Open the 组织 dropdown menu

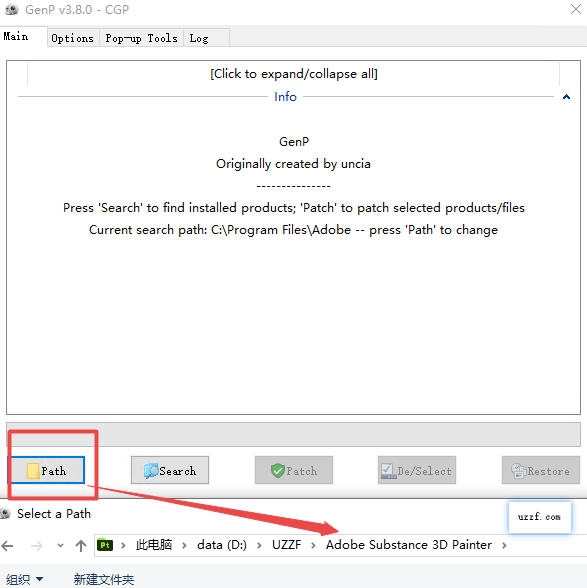pyautogui.click(x=24, y=579)
